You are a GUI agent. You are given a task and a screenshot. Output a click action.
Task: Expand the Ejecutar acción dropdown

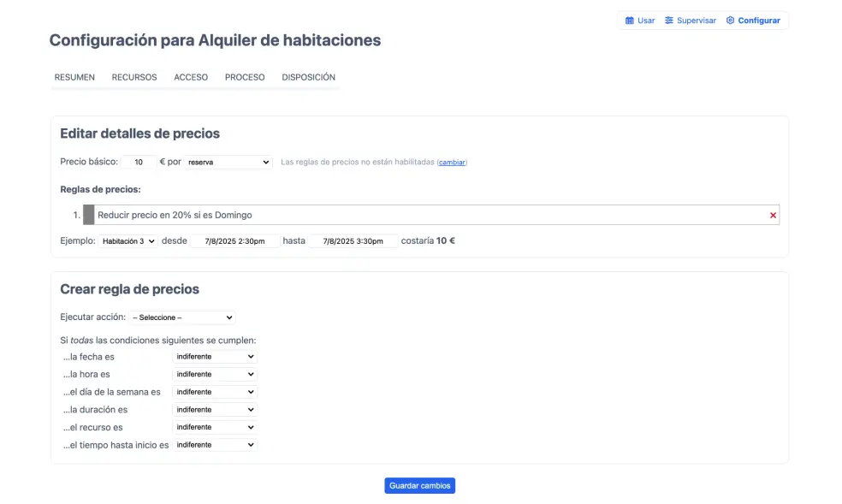pos(182,317)
